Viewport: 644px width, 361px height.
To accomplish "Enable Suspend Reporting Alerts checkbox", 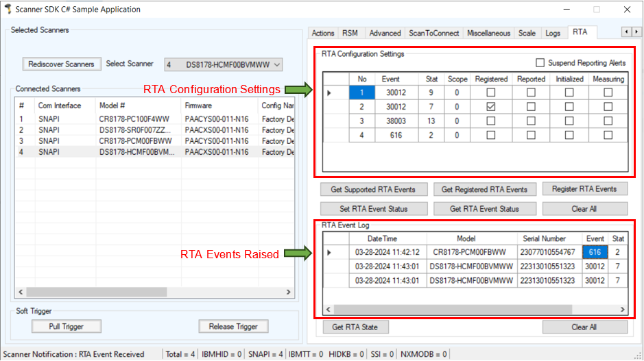I will click(540, 63).
